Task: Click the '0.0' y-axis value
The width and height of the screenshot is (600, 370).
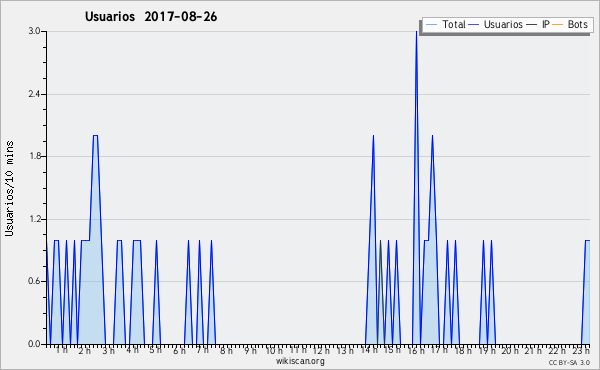Action: pyautogui.click(x=34, y=344)
